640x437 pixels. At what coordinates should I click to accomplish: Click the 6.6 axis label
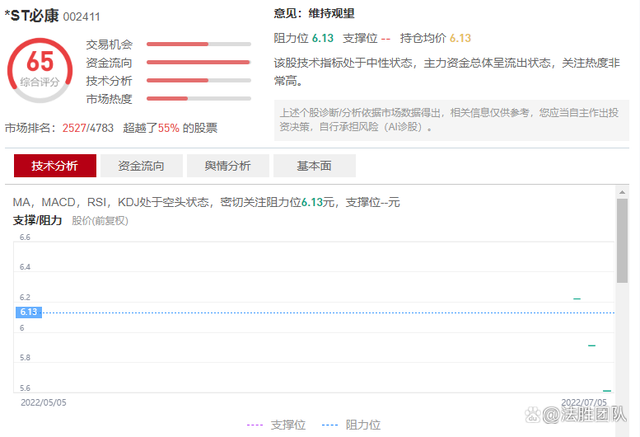pos(25,237)
